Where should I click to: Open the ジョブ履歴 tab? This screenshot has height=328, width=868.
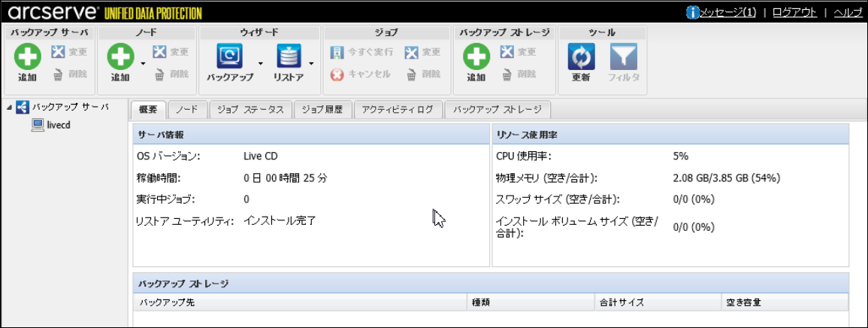322,110
